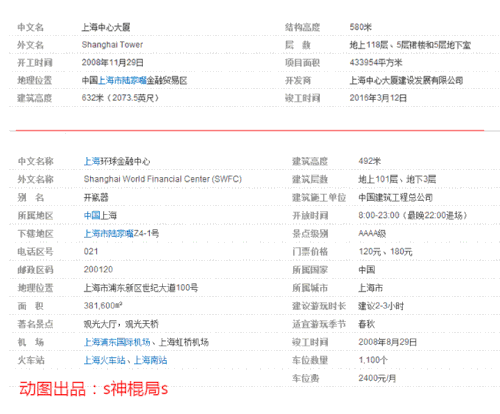500x414 pixels.
Task: Click the 春秋 season value
Action: 367,324
